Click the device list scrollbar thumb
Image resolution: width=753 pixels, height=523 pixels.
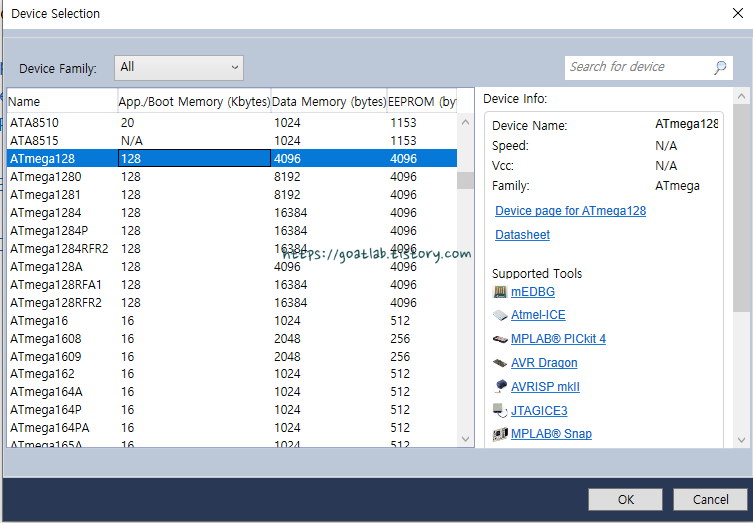[465, 181]
